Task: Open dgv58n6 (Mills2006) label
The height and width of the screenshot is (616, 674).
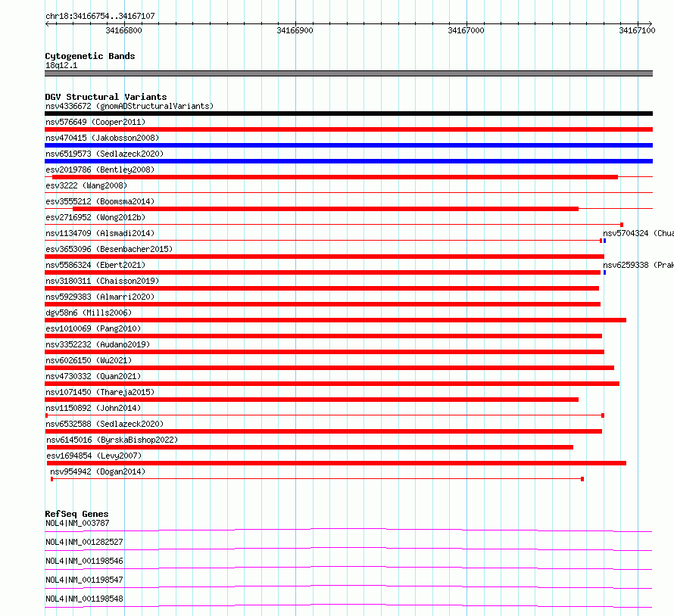Action: [x=89, y=313]
